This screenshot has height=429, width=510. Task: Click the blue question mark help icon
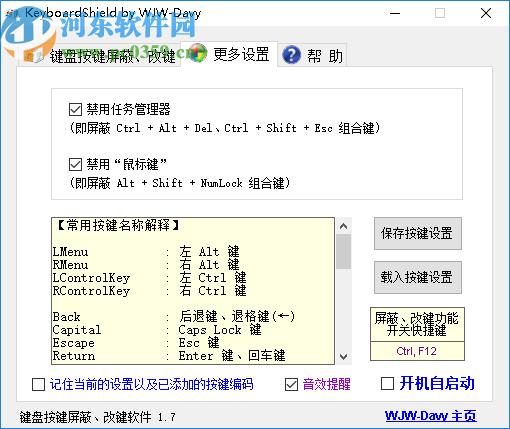coord(292,55)
